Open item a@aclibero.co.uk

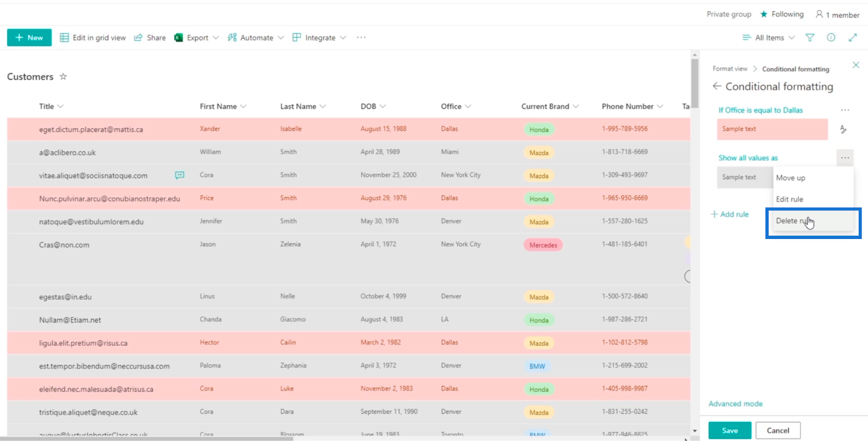(x=67, y=153)
